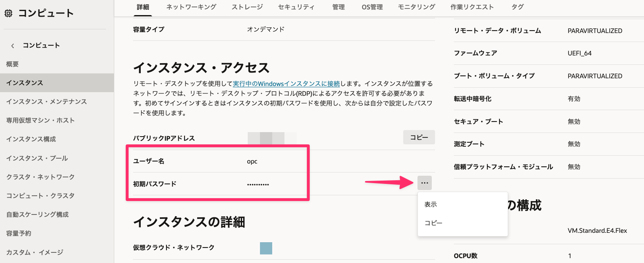
Task: Switch to the モニタリング tab
Action: (x=417, y=7)
